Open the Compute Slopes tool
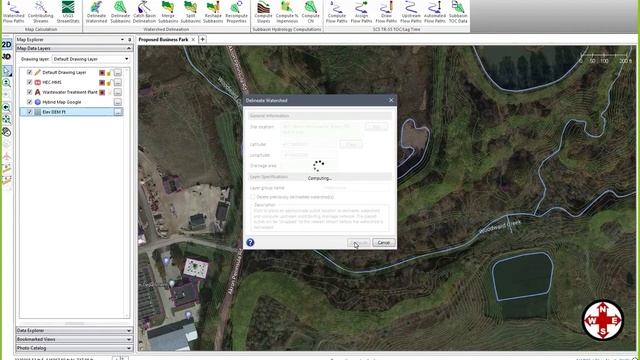This screenshot has width=640, height=360. pyautogui.click(x=263, y=13)
